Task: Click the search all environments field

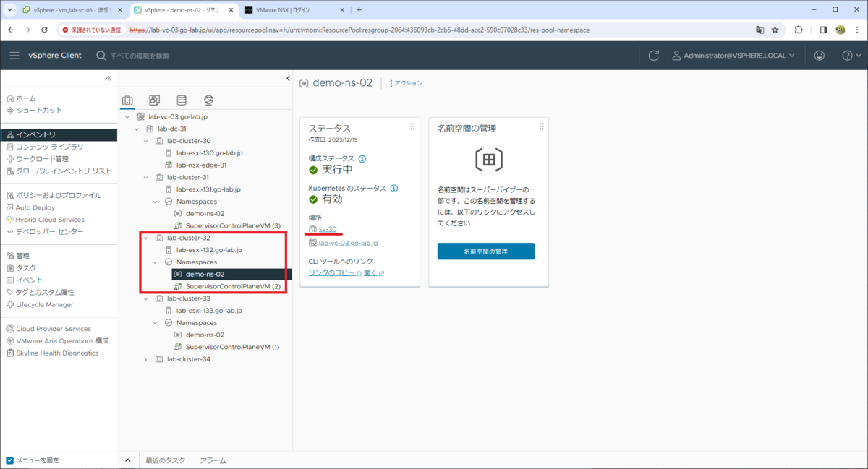Action: pos(140,56)
